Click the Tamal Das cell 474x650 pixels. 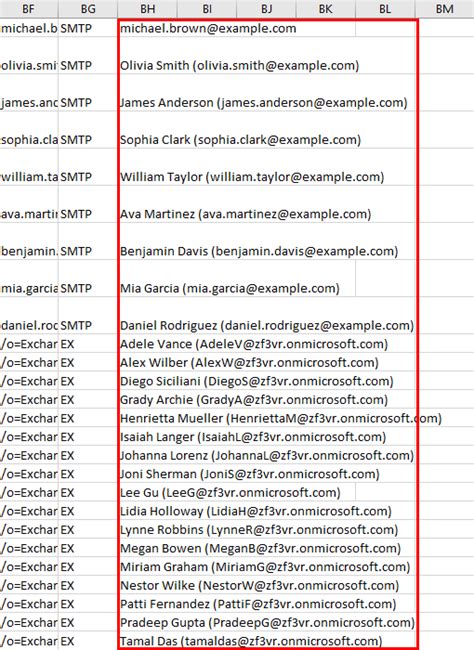[x=251, y=641]
